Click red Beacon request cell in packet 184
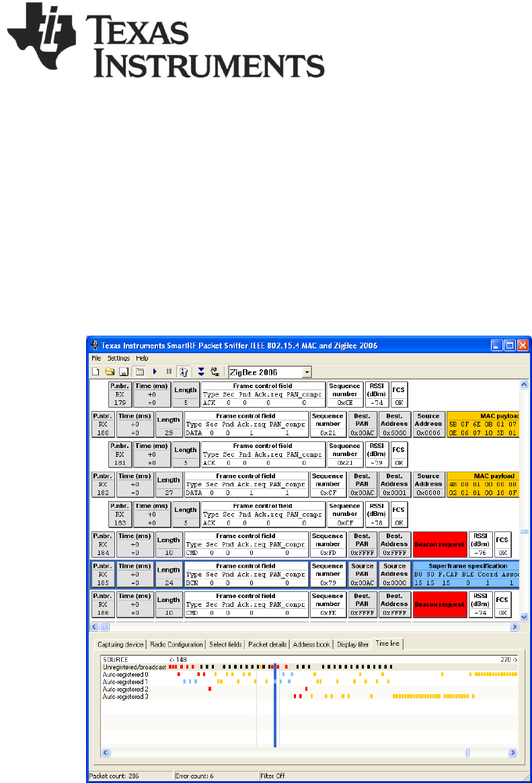The height and width of the screenshot is (783, 532). coord(440,544)
